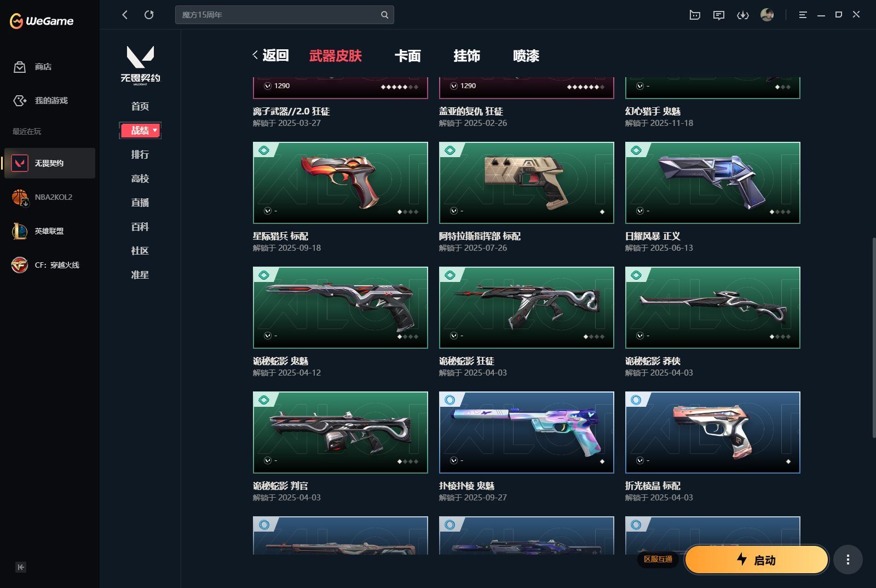Open 我的游戏 from the left sidebar
This screenshot has width=876, height=588.
[39, 101]
